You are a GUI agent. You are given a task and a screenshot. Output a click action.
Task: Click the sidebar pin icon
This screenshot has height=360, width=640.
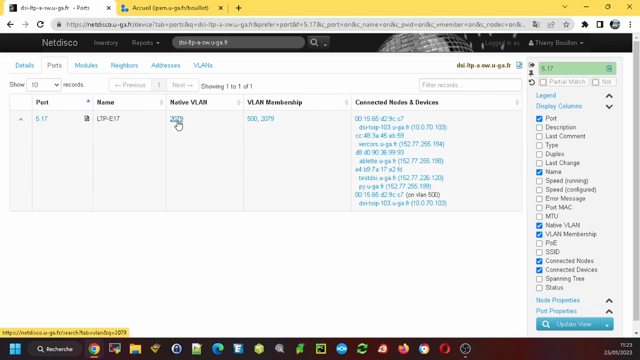531,73
